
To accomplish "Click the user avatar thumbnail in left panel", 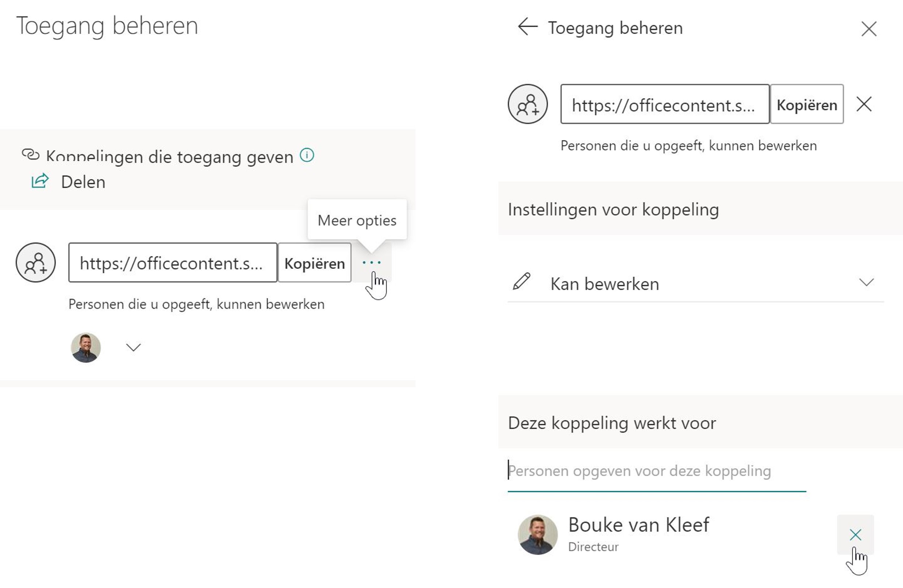I will point(86,348).
